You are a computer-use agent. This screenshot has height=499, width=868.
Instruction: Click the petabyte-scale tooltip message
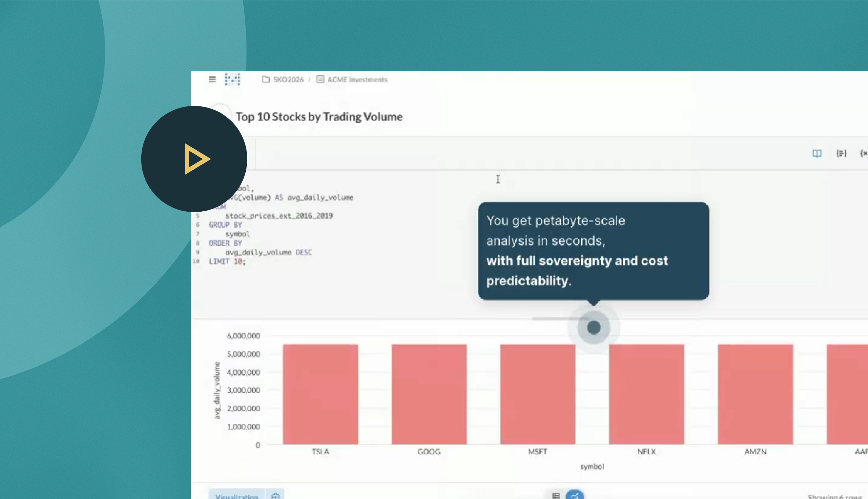pyautogui.click(x=593, y=251)
